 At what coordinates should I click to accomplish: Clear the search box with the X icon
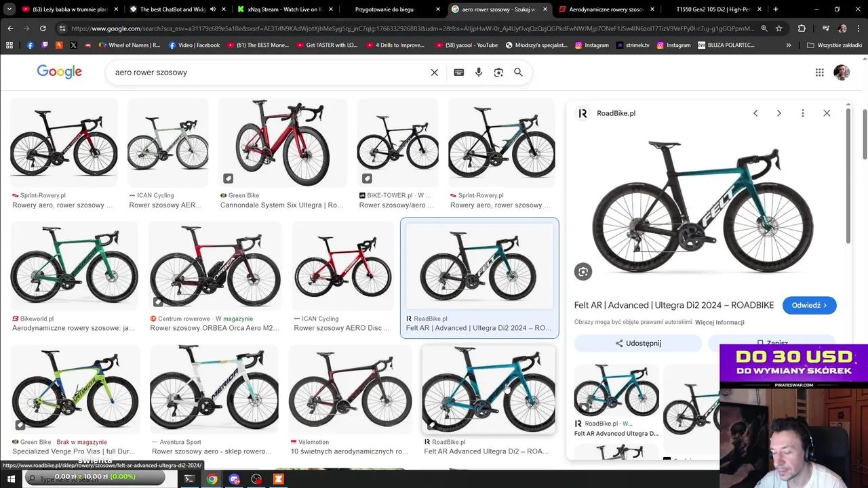click(435, 73)
